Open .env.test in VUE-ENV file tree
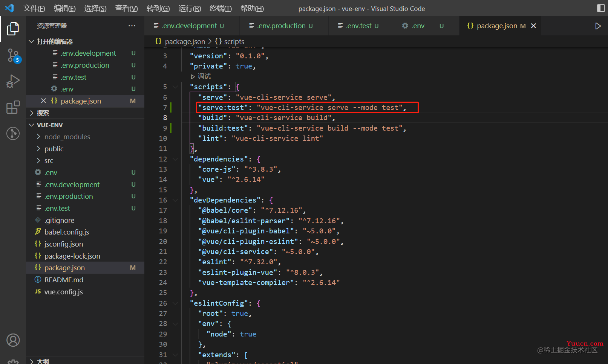608x364 pixels. 85,208
